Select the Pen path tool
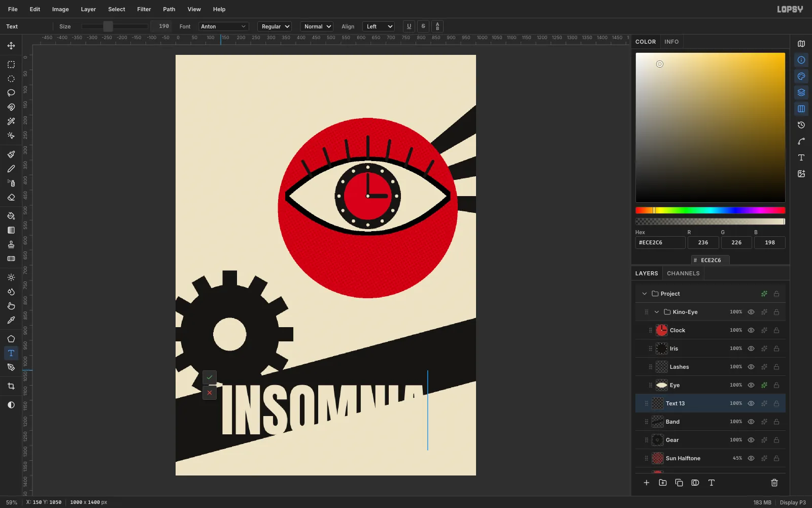 11,367
